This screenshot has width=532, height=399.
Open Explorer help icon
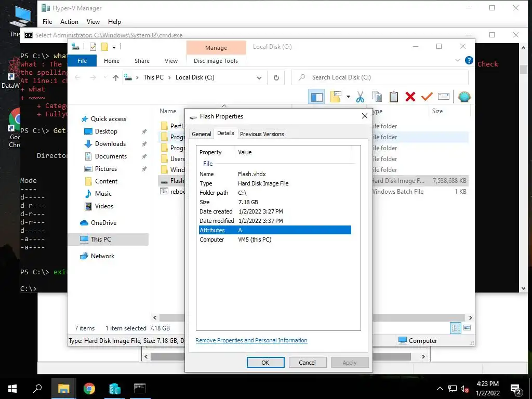[x=469, y=60]
